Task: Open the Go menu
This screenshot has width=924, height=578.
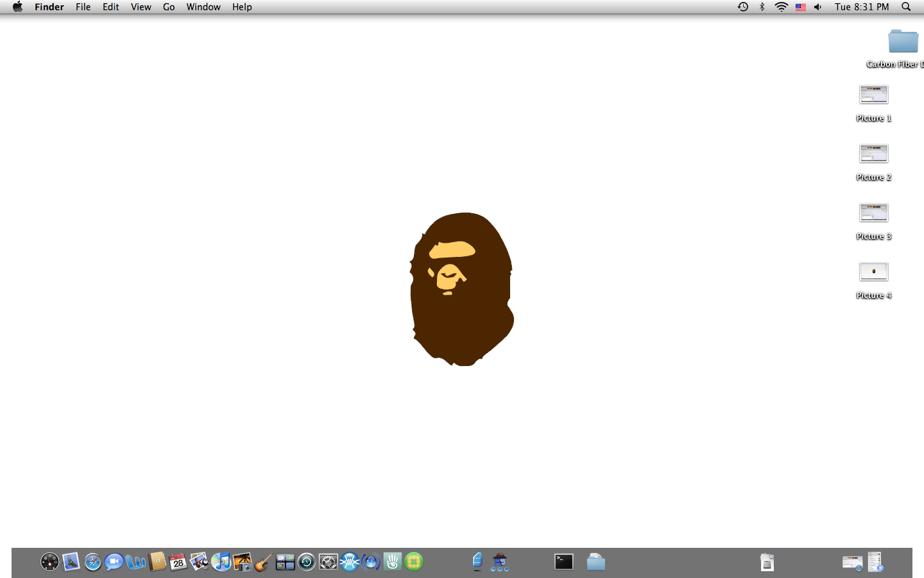Action: 169,7
